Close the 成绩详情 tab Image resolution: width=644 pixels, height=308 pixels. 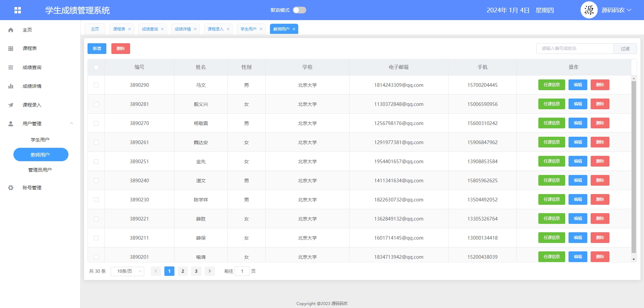[x=195, y=29]
